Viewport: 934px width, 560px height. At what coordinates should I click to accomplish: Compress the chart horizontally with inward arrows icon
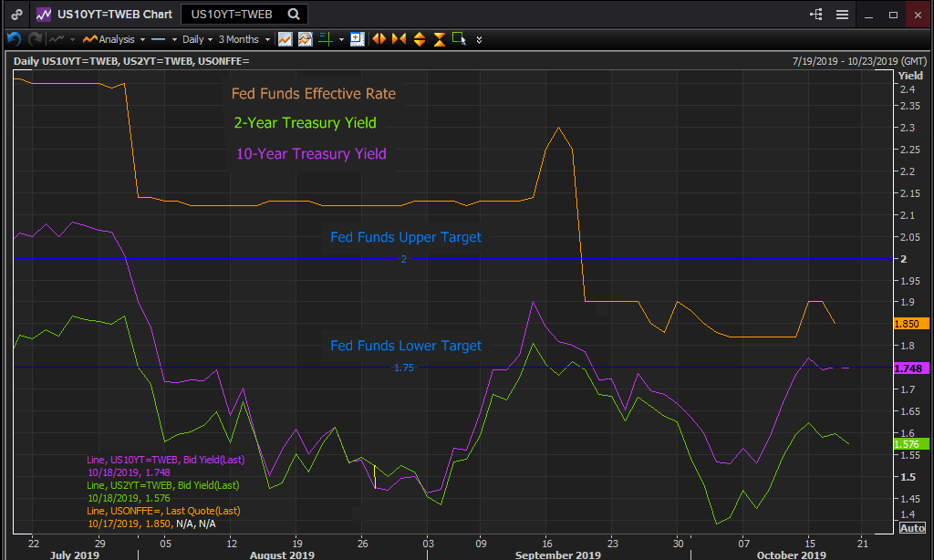click(x=399, y=39)
